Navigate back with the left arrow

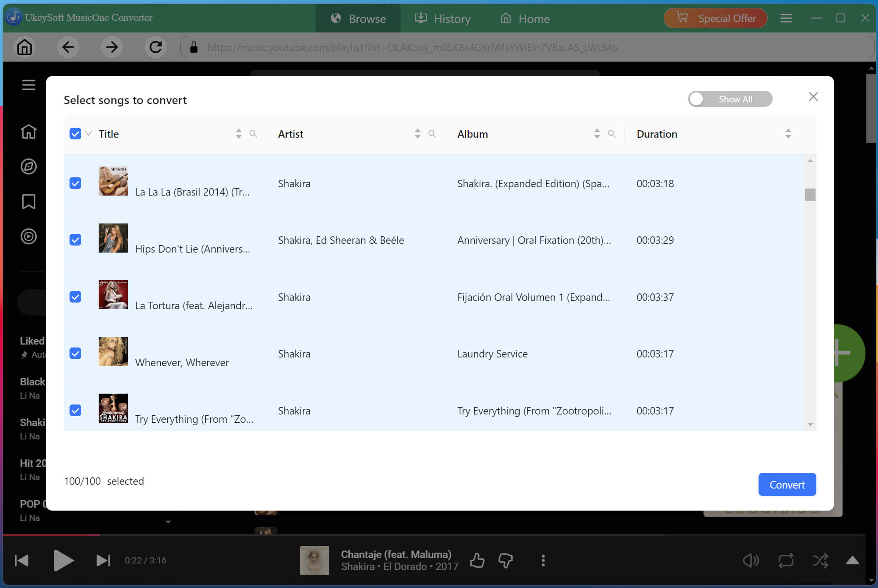pyautogui.click(x=68, y=47)
